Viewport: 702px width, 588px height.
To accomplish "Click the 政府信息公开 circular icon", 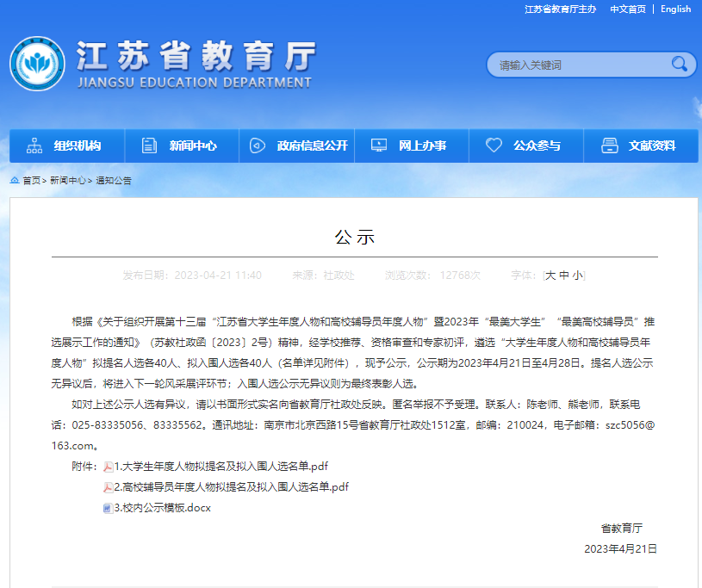I will pyautogui.click(x=257, y=145).
